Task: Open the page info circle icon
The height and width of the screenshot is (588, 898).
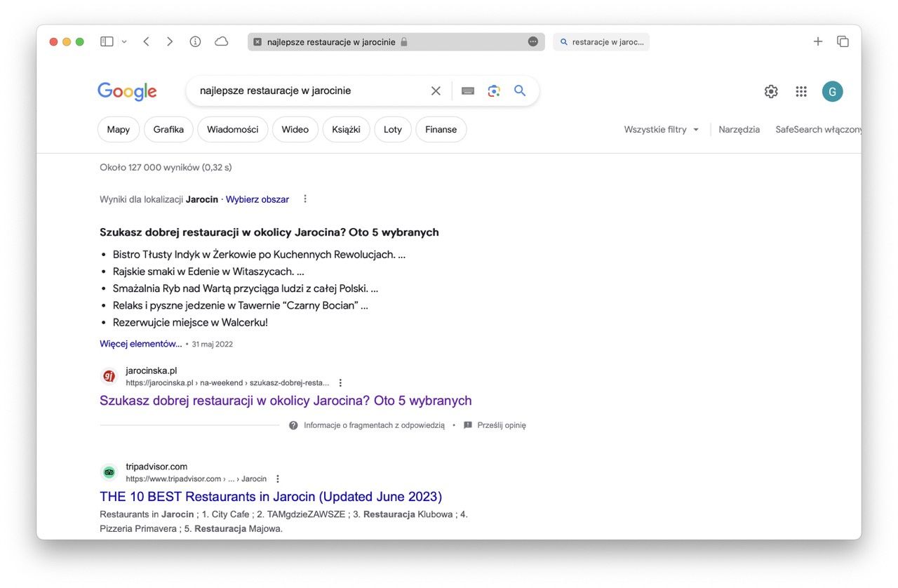Action: coord(196,42)
